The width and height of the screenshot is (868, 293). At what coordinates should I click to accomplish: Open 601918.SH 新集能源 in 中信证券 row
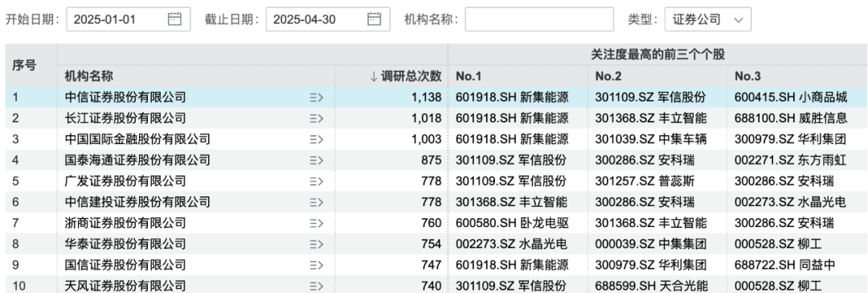[512, 97]
